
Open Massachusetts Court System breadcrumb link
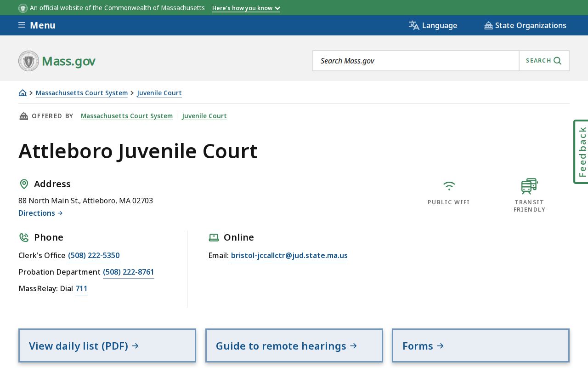point(82,93)
